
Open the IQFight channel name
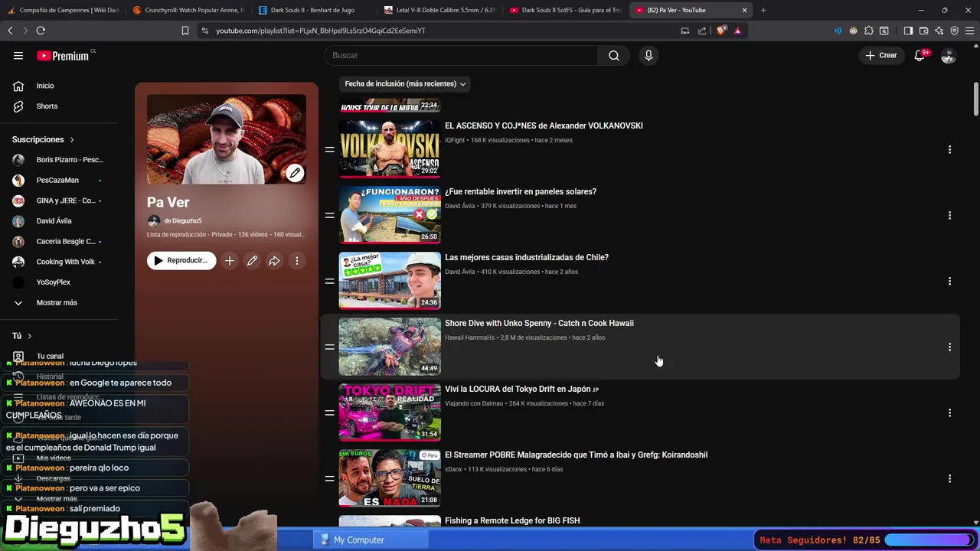tap(455, 140)
